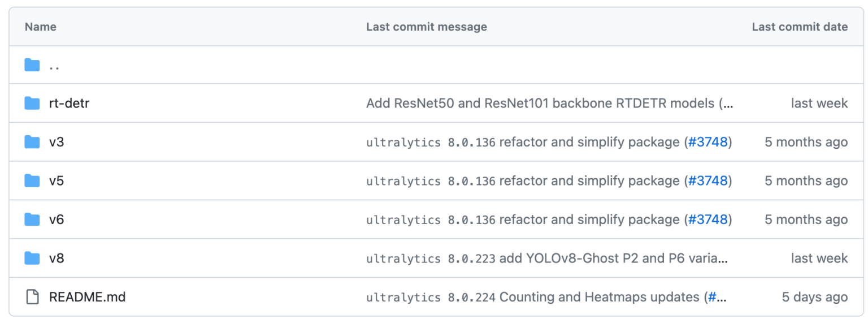Click the v6 folder icon
This screenshot has height=327, width=868.
pyautogui.click(x=32, y=220)
